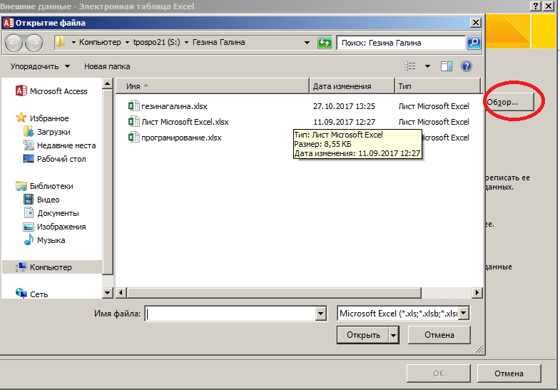The width and height of the screenshot is (560, 392).
Task: Cancel the file open dialog with Отмена
Action: coord(439,335)
